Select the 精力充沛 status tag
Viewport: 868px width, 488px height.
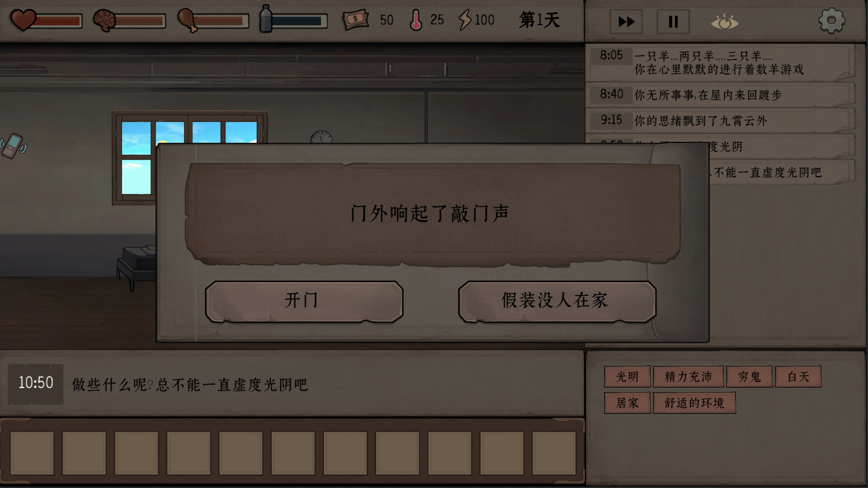click(x=688, y=377)
